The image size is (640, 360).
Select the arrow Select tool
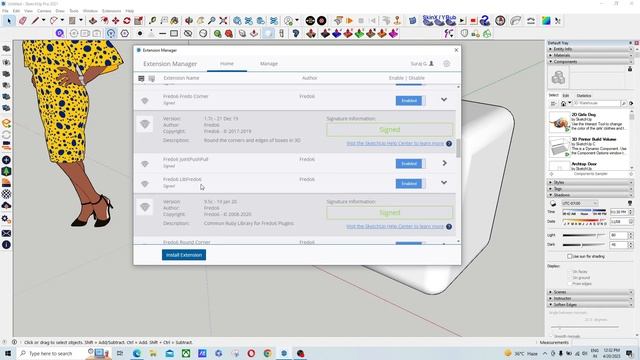[9, 20]
